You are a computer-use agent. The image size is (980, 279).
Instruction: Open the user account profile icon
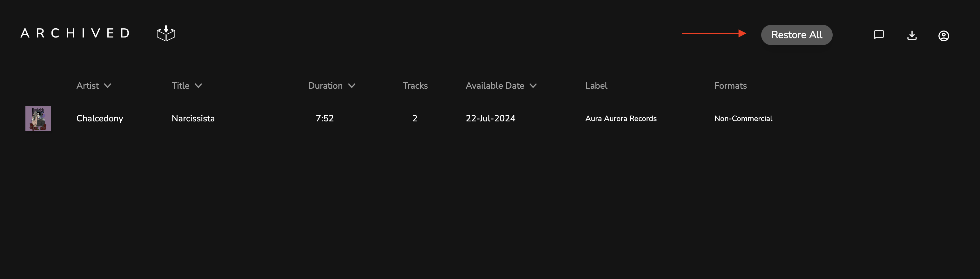[x=943, y=36]
